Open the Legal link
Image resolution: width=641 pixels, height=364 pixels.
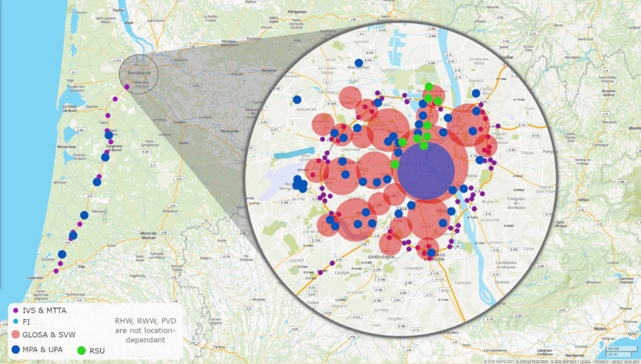[585, 361]
